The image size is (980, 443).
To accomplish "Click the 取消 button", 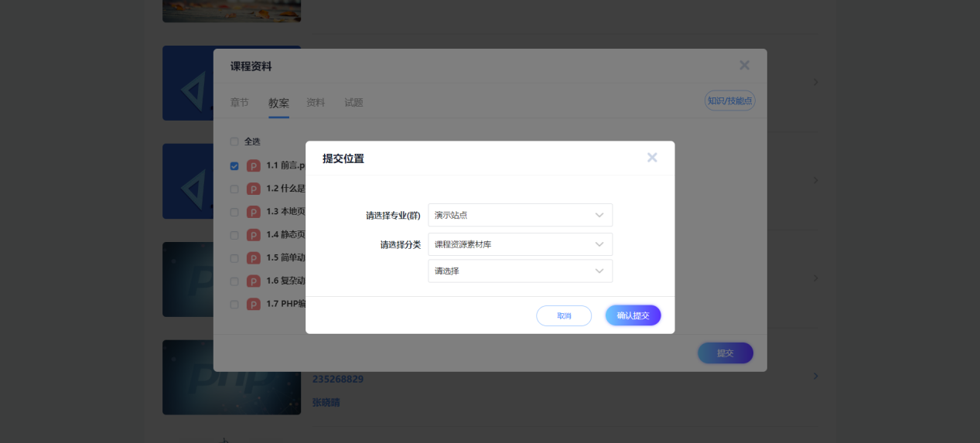I will (564, 315).
